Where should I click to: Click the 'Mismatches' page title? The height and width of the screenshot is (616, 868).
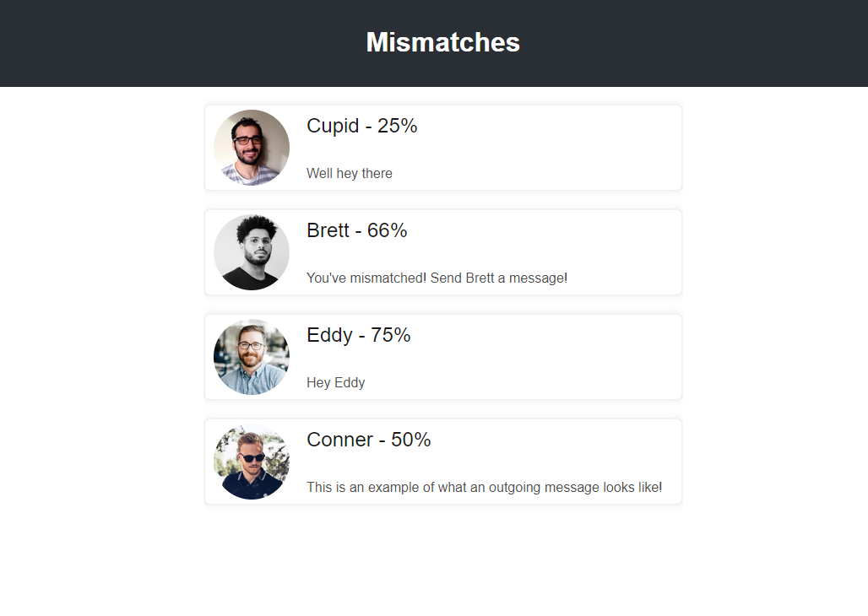click(442, 42)
